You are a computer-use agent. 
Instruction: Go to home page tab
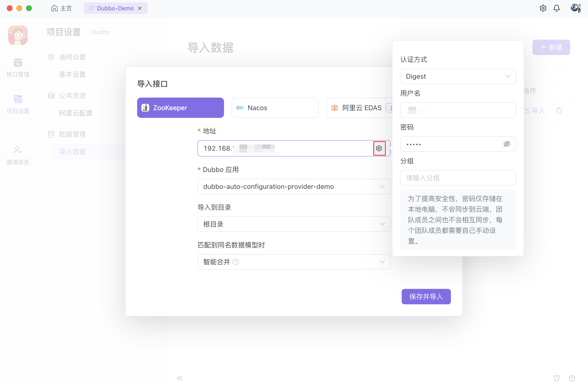62,8
